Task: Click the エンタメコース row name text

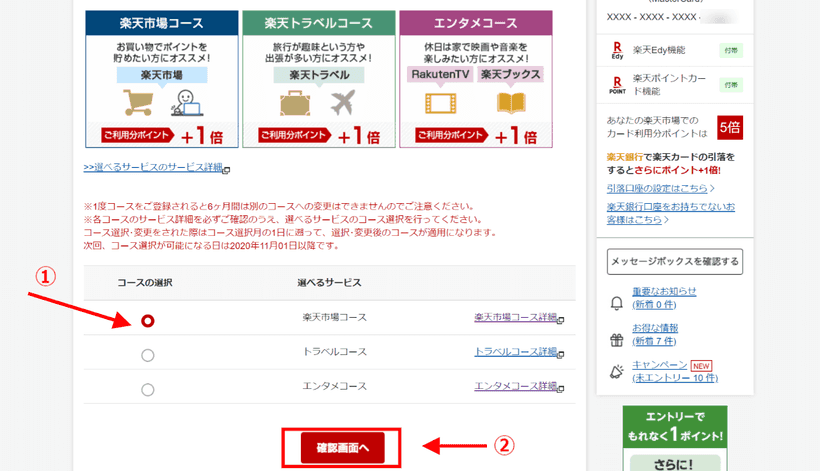Action: [335, 386]
